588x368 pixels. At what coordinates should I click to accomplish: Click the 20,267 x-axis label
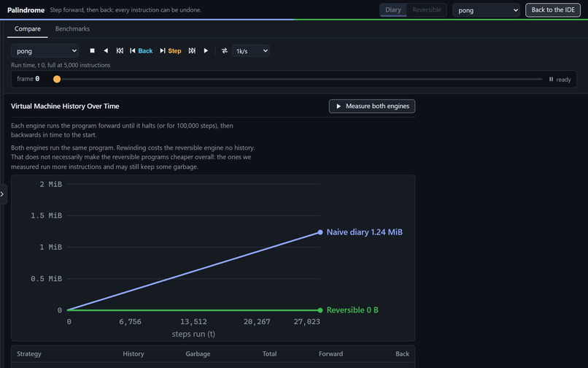click(x=257, y=322)
